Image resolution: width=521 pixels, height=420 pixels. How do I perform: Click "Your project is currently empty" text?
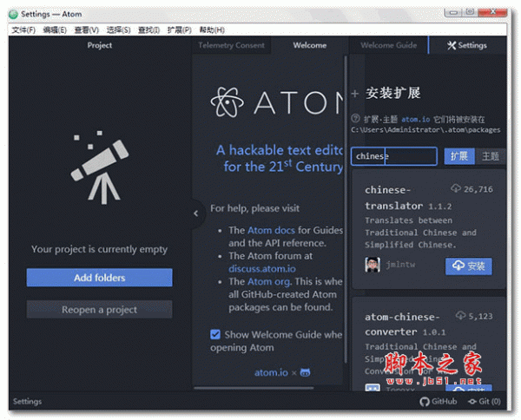point(99,249)
